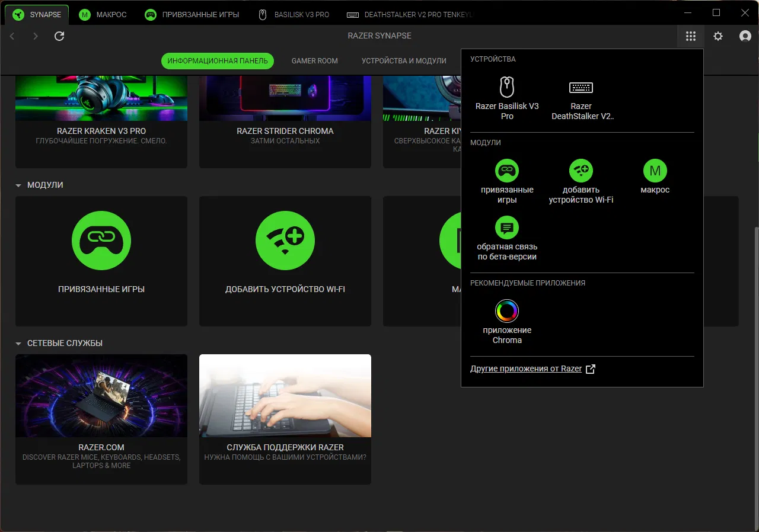
Task: Launch the макрос module from the popup
Action: 655,177
